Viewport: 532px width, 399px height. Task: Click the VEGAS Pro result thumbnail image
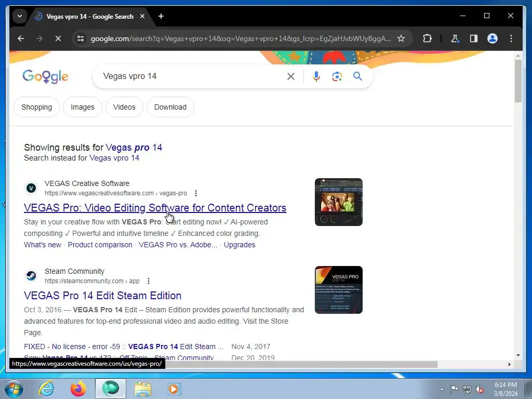click(x=339, y=202)
